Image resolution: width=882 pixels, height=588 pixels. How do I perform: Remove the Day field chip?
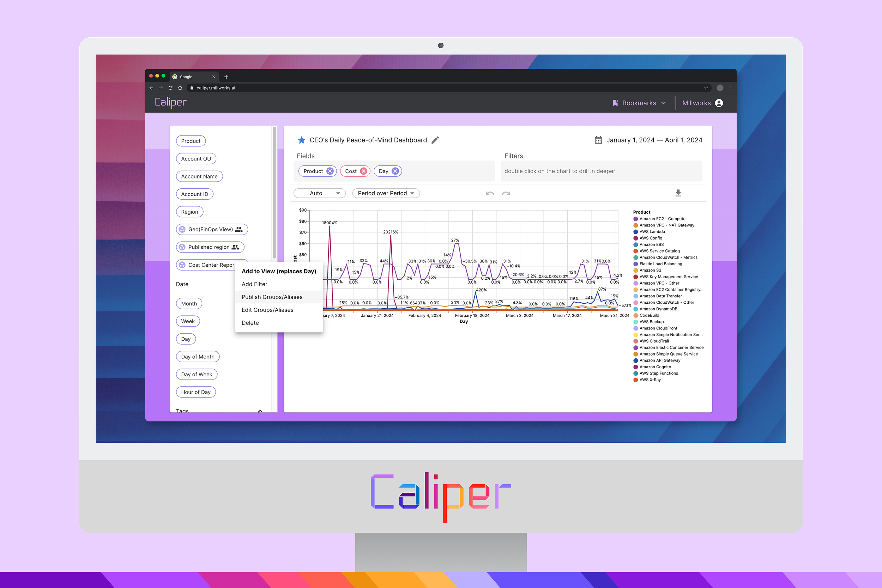pyautogui.click(x=395, y=171)
